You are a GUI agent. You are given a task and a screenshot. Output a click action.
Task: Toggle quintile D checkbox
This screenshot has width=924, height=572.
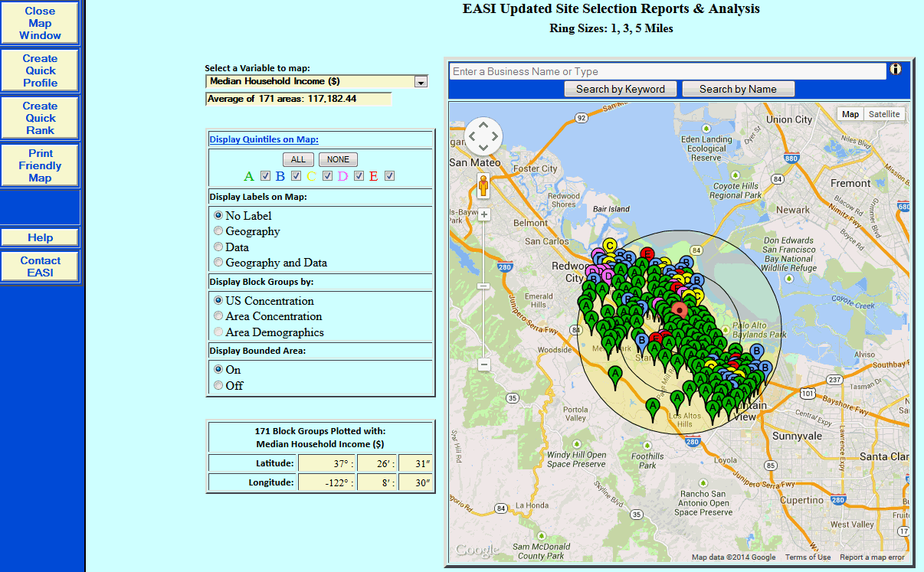[359, 176]
